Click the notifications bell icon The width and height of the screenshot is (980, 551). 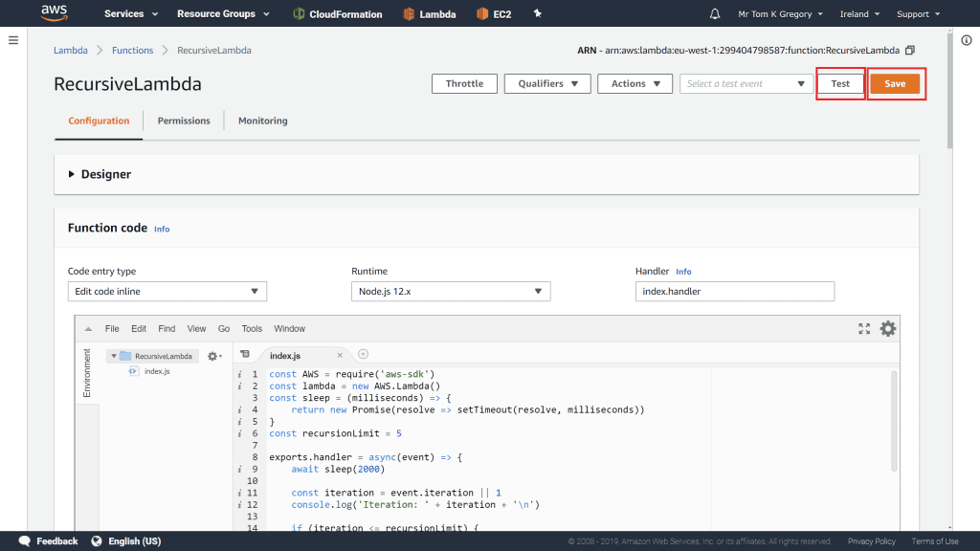pos(715,14)
